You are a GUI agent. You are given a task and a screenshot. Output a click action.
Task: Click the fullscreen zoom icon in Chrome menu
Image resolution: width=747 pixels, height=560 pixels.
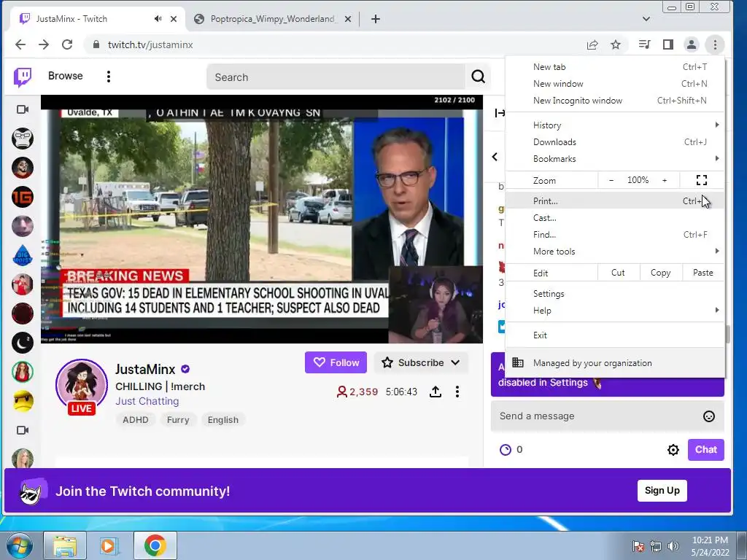(702, 180)
